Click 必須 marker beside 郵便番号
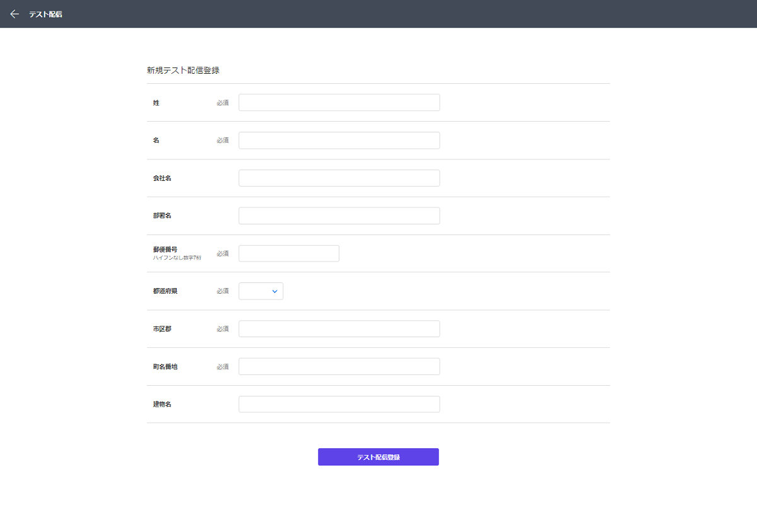Image resolution: width=757 pixels, height=532 pixels. (223, 253)
